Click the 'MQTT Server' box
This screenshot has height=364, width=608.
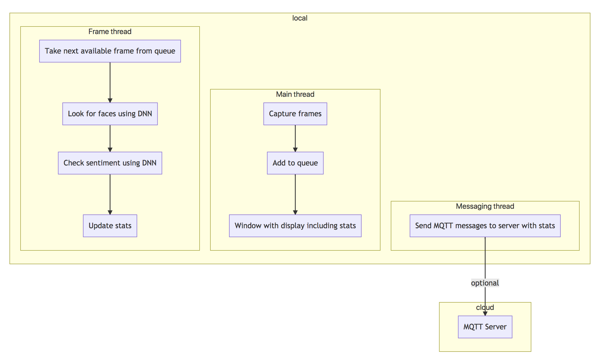485,327
